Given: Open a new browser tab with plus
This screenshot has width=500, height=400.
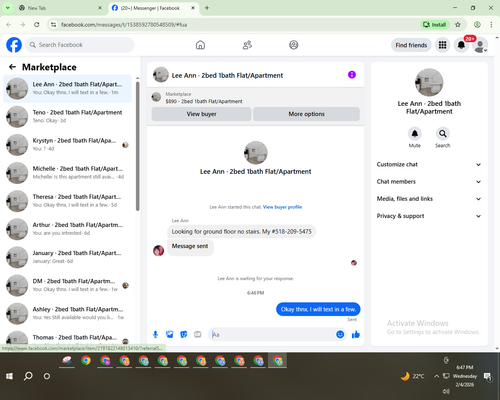Looking at the screenshot, I should (x=207, y=8).
